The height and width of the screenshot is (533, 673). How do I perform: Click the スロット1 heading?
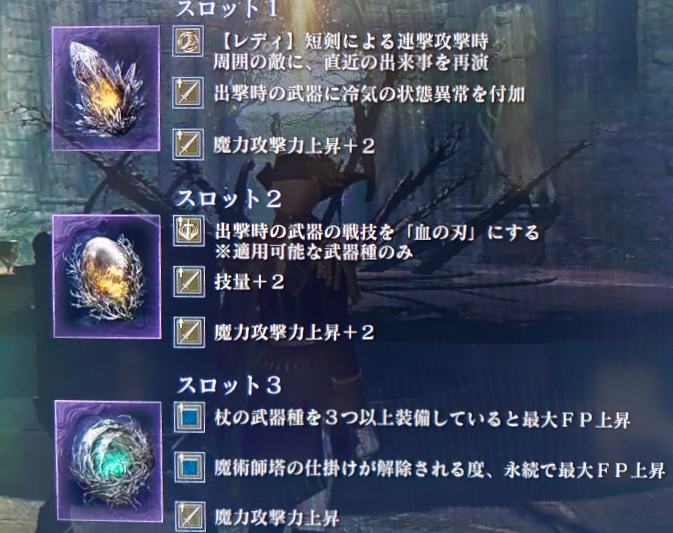[x=227, y=9]
